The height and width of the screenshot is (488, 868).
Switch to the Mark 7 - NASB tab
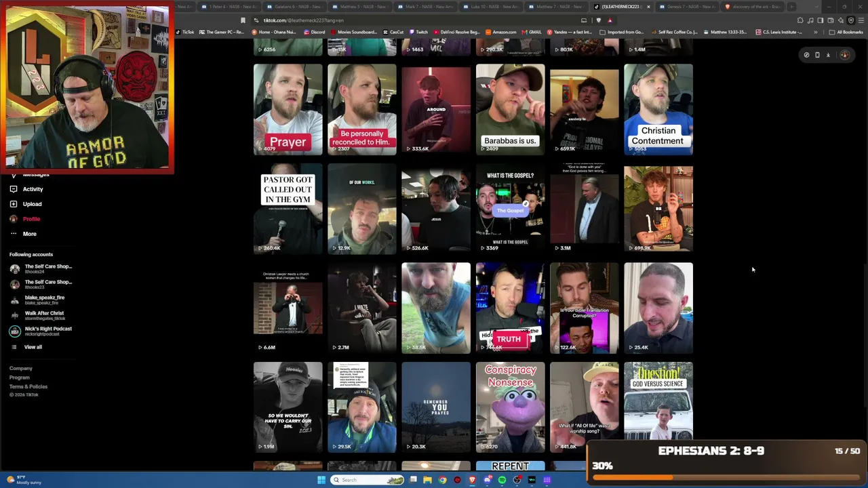[425, 7]
